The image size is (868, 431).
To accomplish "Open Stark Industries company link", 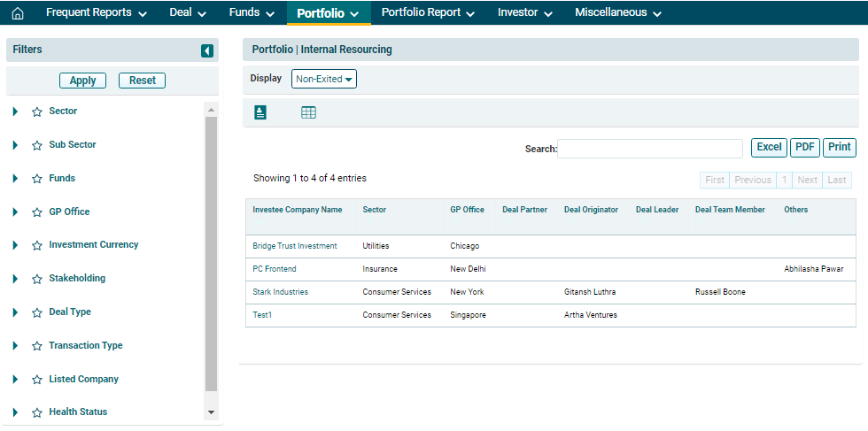I will [280, 292].
